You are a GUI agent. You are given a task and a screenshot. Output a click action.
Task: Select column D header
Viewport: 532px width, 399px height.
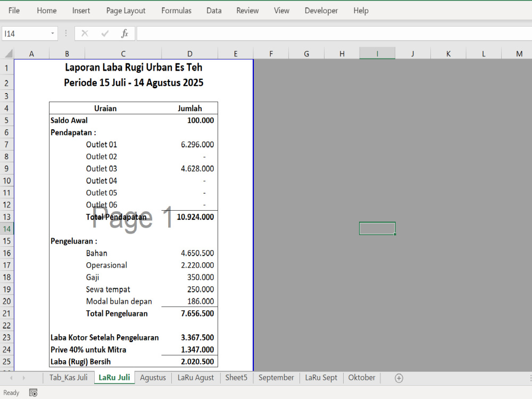[190, 54]
